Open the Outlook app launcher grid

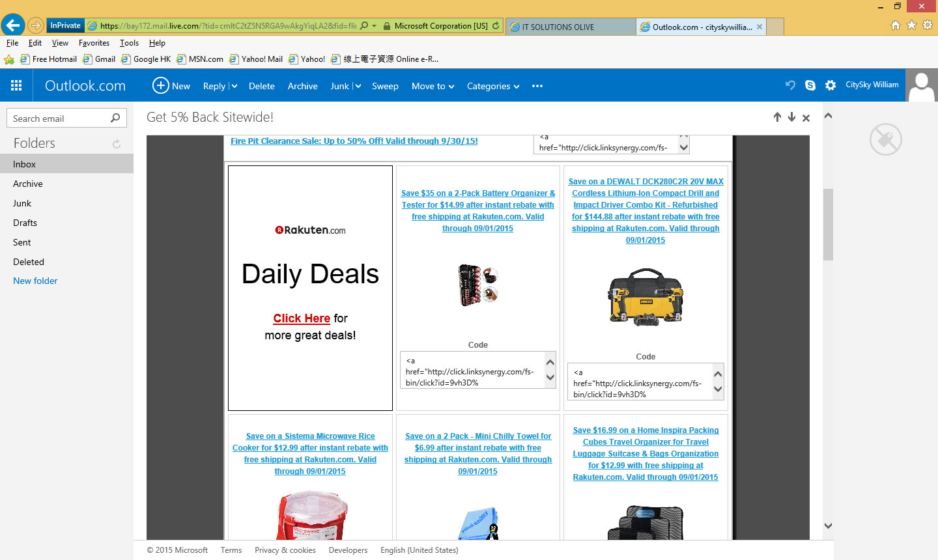pos(16,85)
